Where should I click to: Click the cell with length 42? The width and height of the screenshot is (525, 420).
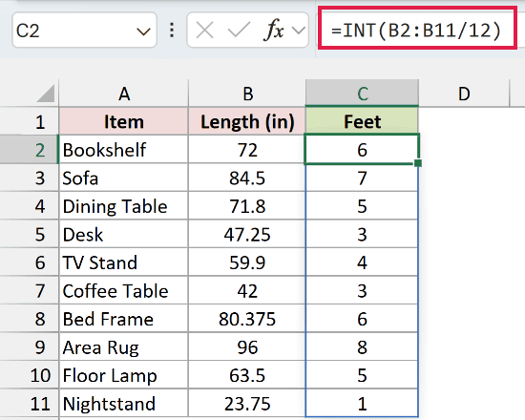(x=247, y=290)
